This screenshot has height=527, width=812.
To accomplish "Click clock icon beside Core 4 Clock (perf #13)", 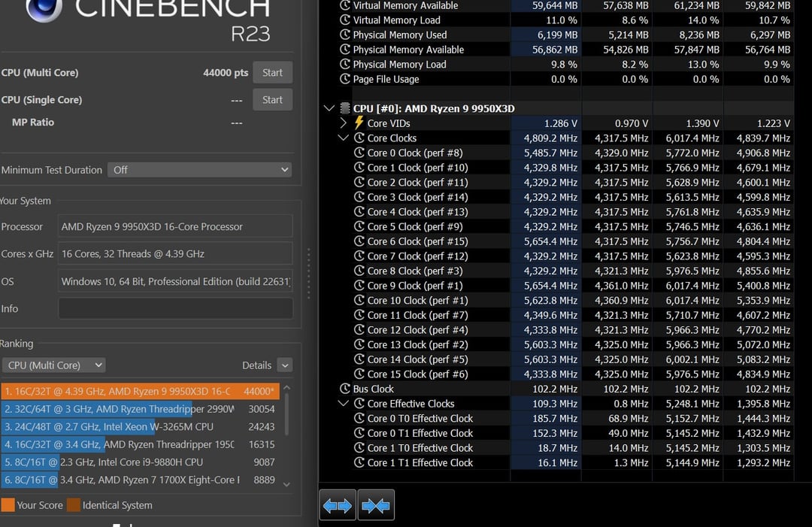I will click(359, 212).
